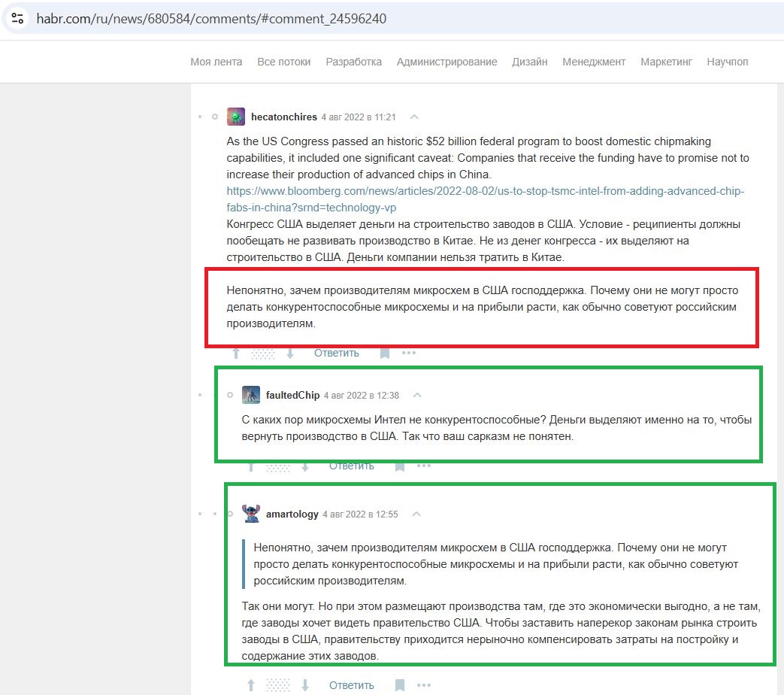Viewport: 784px width, 695px height.
Task: Open more options for hecatonchires comment
Action: pos(409,353)
